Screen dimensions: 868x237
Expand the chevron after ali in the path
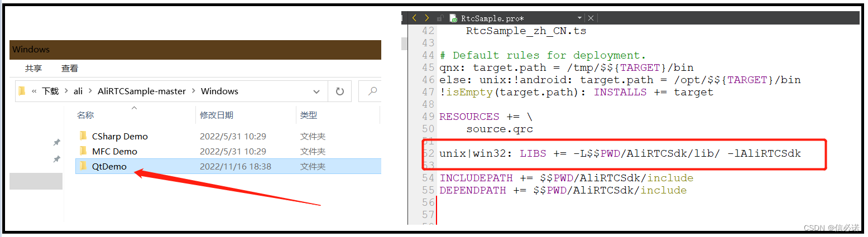tap(90, 91)
